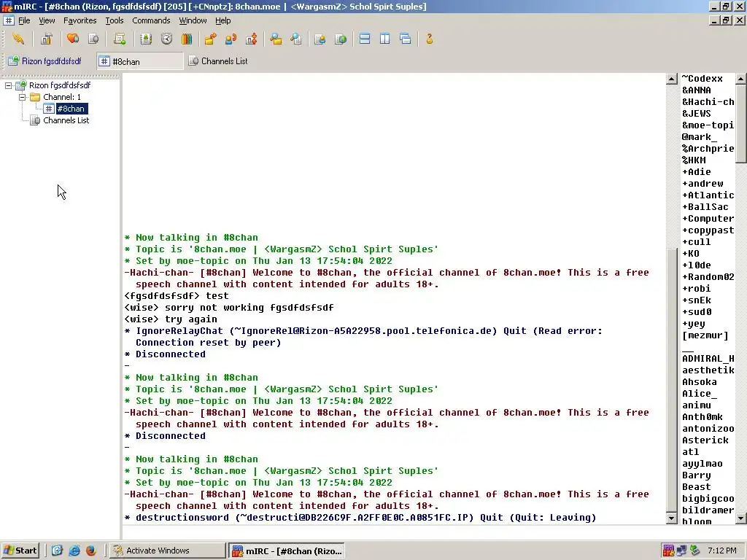Tile windows horizontally via toolbar icon
The height and width of the screenshot is (560, 747).
365,39
